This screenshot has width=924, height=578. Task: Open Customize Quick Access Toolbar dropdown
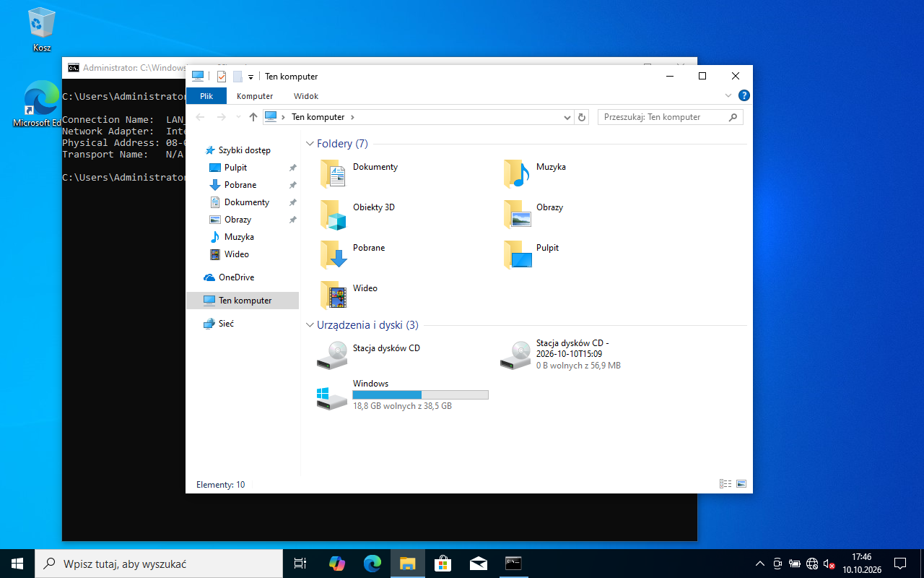coord(250,77)
